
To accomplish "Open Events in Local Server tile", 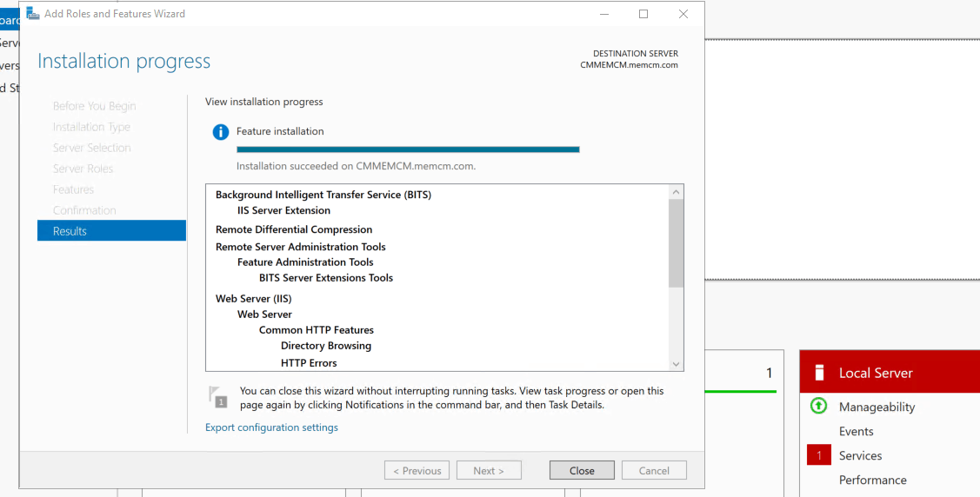I will pyautogui.click(x=857, y=431).
